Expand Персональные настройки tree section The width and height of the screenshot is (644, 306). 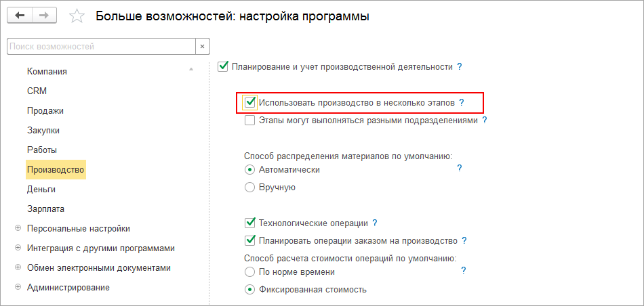tap(18, 229)
